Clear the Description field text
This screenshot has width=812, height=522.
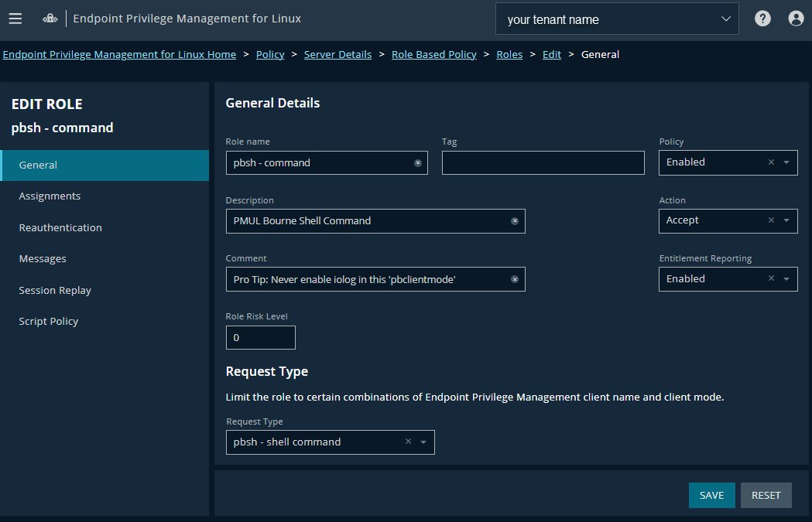click(x=515, y=221)
